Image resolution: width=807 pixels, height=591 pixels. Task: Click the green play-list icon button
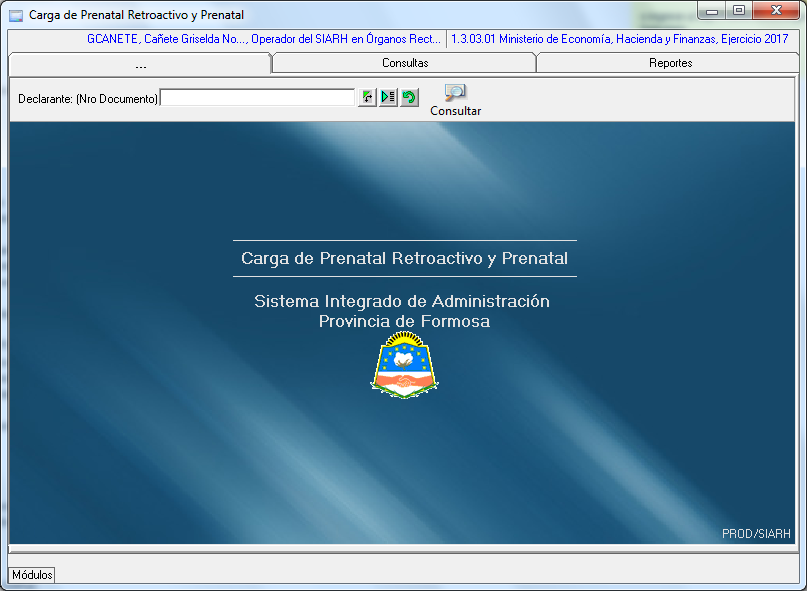[x=388, y=97]
